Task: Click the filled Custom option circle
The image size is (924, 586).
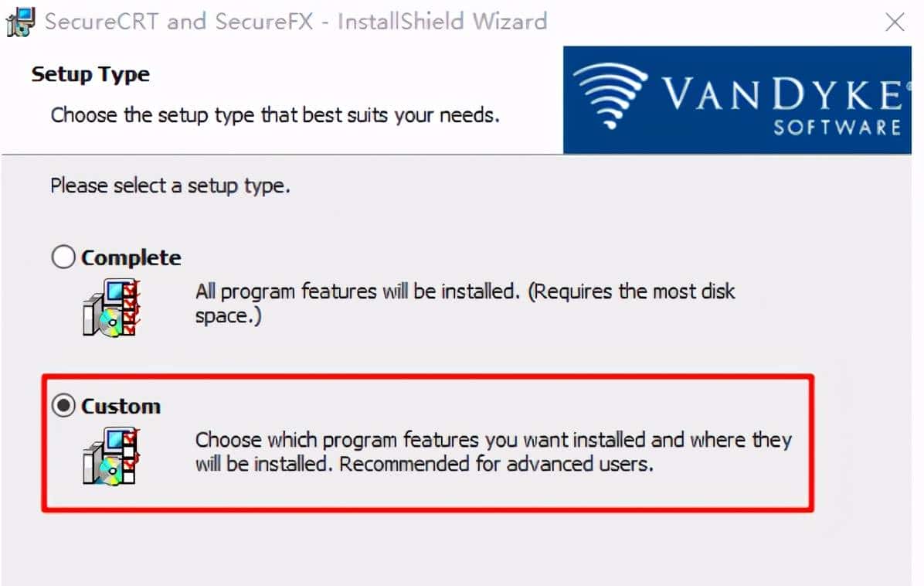Action: pyautogui.click(x=64, y=405)
